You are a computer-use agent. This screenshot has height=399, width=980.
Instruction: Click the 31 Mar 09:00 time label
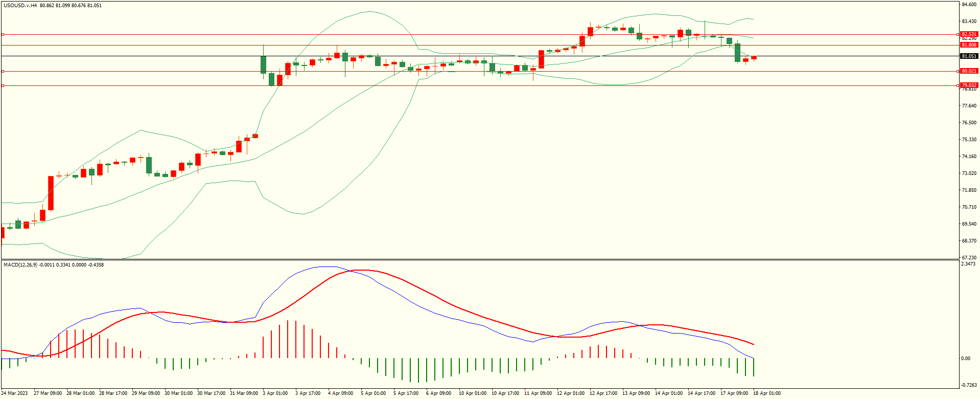point(244,393)
